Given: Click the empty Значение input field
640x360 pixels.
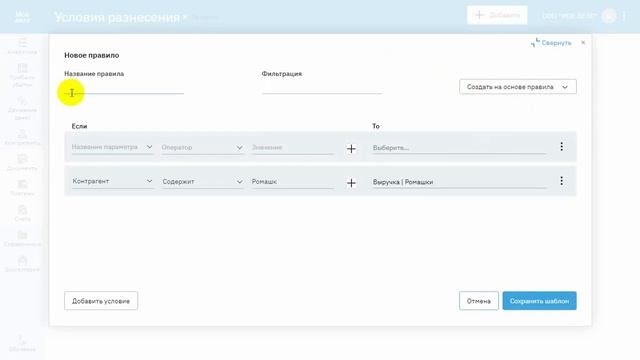Looking at the screenshot, I should (293, 147).
